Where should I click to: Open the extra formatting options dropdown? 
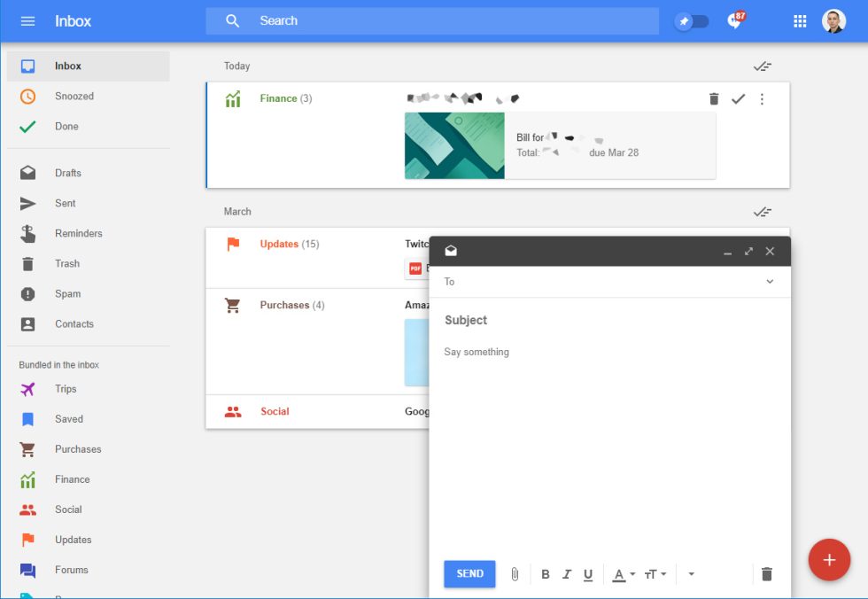[x=692, y=574]
